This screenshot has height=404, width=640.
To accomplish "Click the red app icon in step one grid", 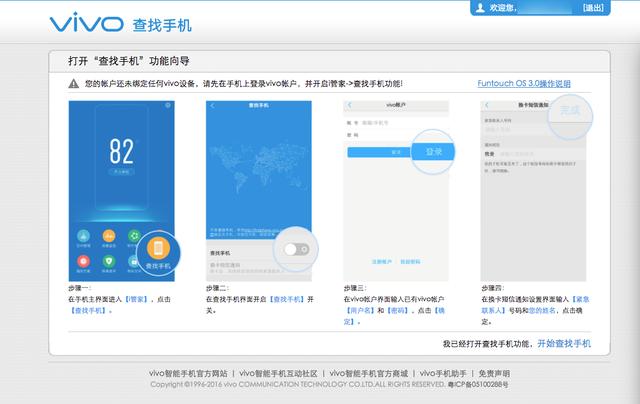I will coord(83,261).
